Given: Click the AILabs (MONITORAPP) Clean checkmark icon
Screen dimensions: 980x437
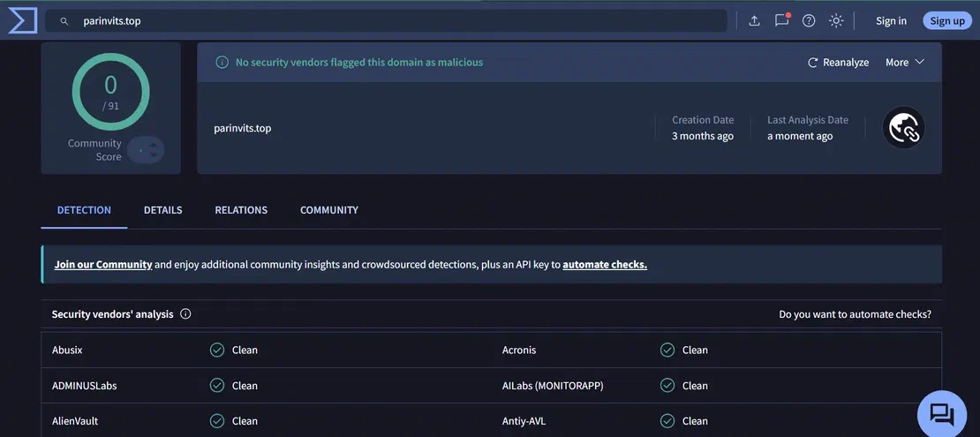Looking at the screenshot, I should pyautogui.click(x=667, y=386).
